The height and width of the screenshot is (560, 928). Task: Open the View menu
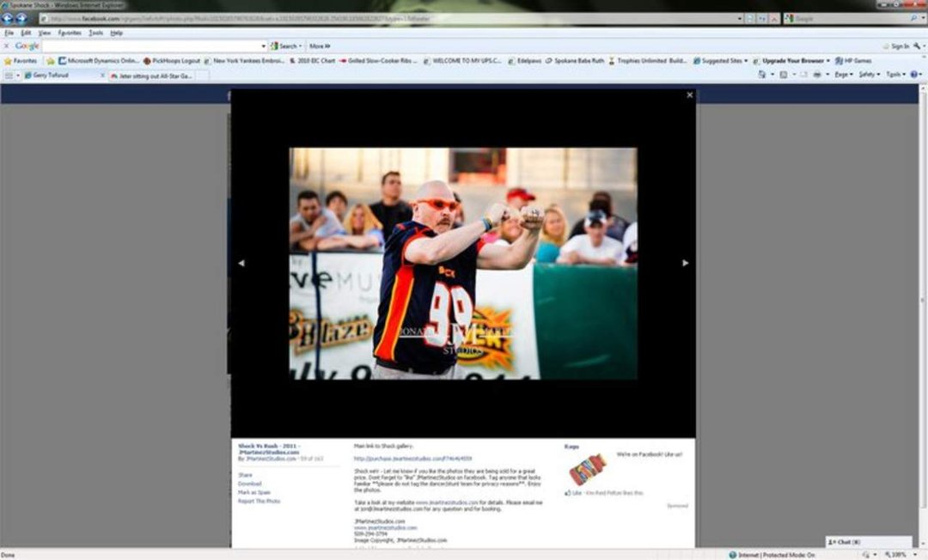tap(45, 33)
